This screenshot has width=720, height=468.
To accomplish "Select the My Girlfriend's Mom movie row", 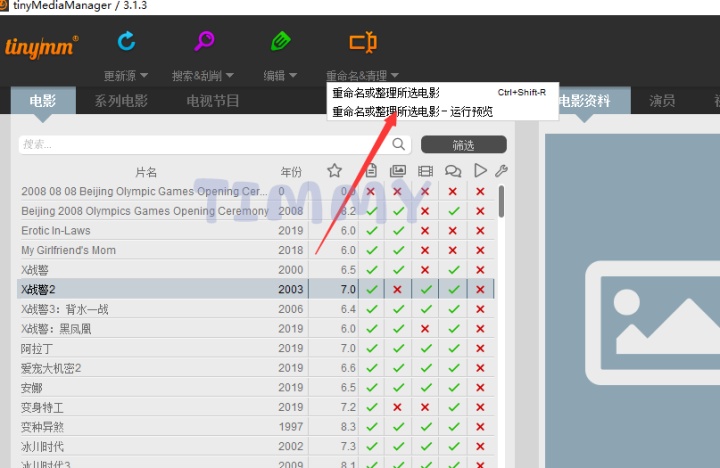I will [255, 250].
